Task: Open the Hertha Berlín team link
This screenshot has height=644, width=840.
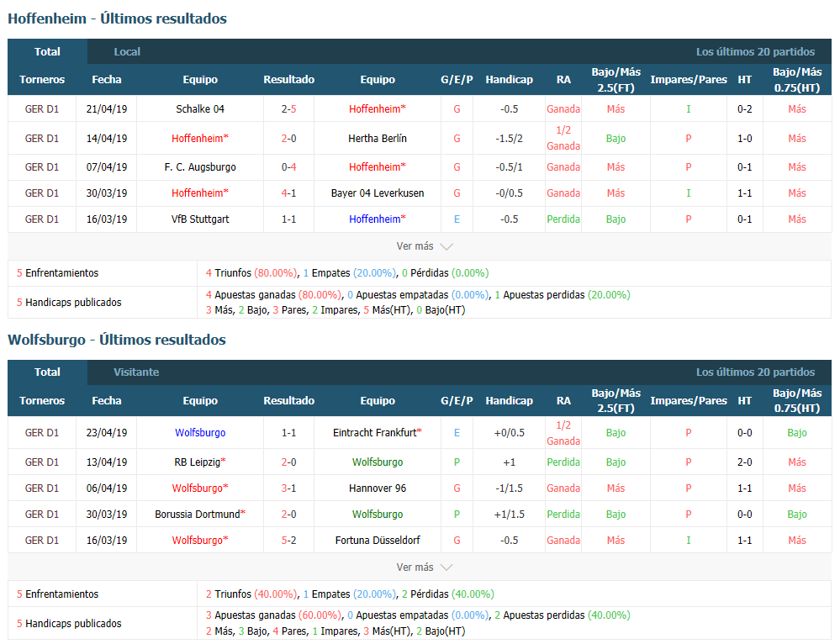Action: [378, 139]
